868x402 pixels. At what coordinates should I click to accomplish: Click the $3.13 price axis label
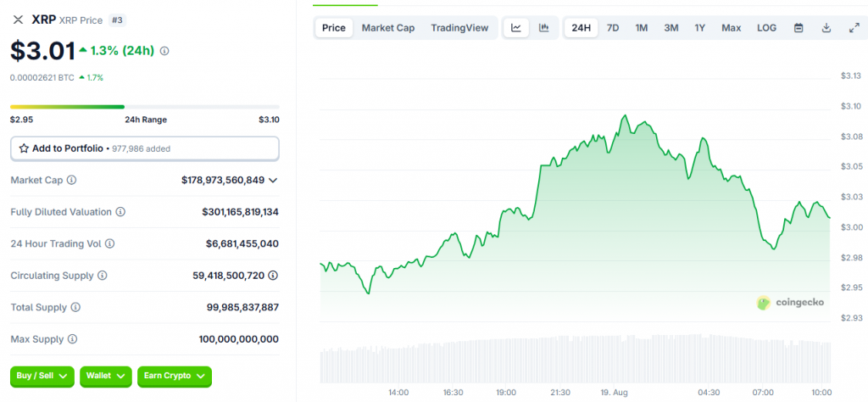click(x=850, y=75)
